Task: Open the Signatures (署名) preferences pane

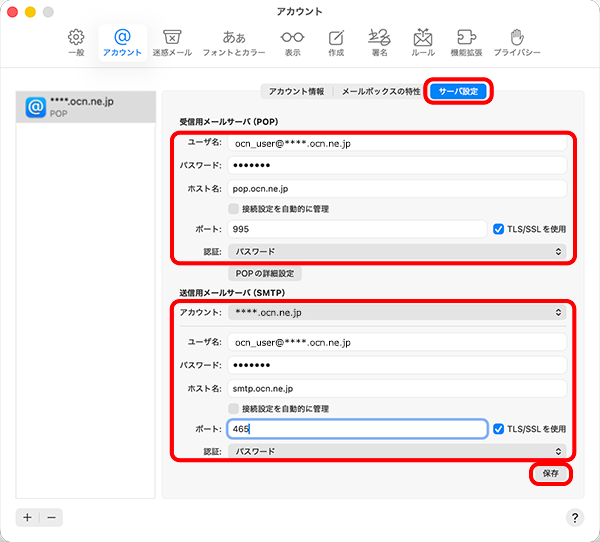Action: pos(378,42)
